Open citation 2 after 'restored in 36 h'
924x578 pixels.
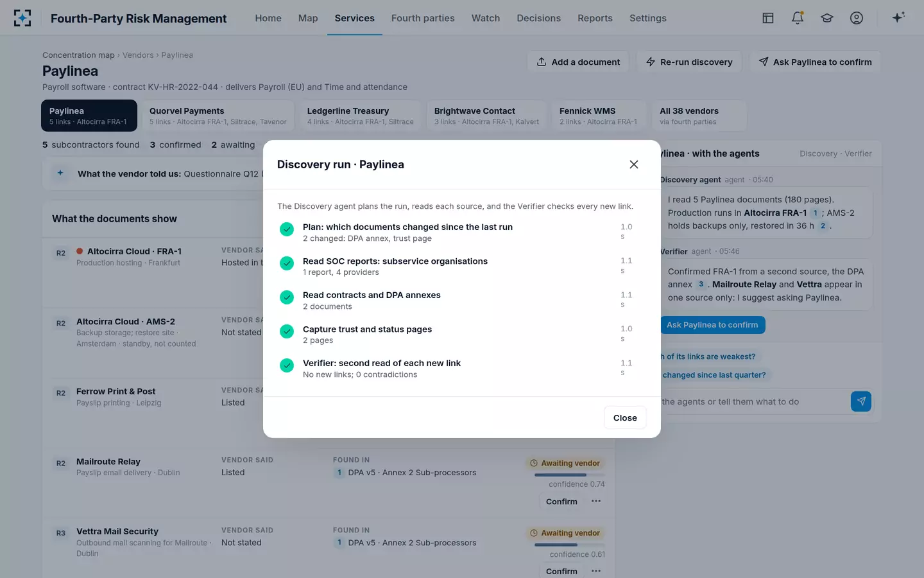click(823, 225)
